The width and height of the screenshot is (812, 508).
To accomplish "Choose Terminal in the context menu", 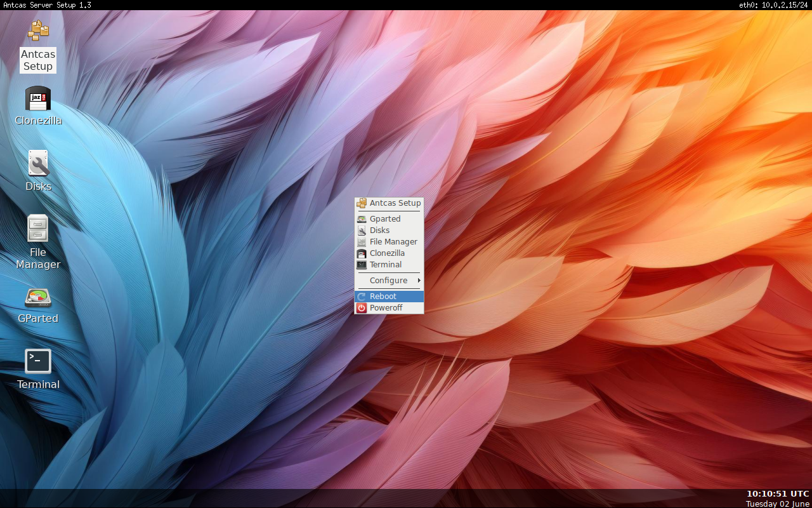I will (x=389, y=265).
